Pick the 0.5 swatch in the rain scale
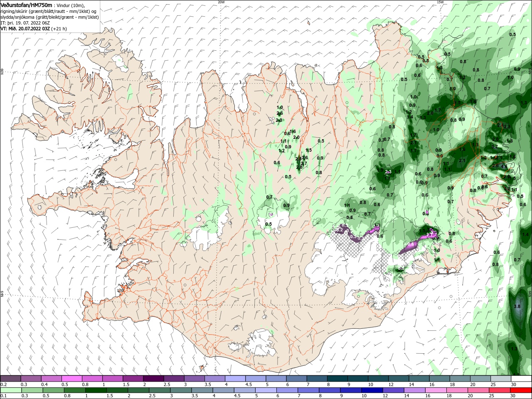532x399 pixels. [54, 390]
